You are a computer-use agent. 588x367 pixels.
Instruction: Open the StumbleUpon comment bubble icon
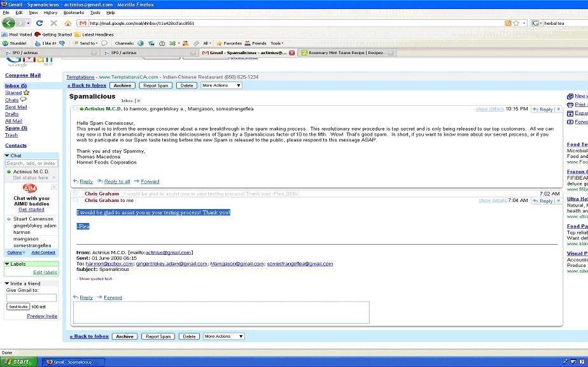point(104,43)
